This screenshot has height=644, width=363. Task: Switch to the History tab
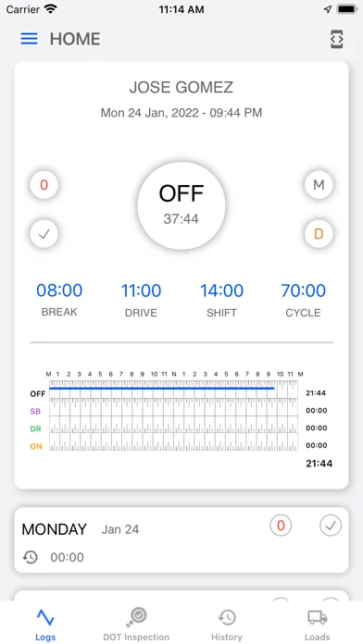click(x=227, y=625)
